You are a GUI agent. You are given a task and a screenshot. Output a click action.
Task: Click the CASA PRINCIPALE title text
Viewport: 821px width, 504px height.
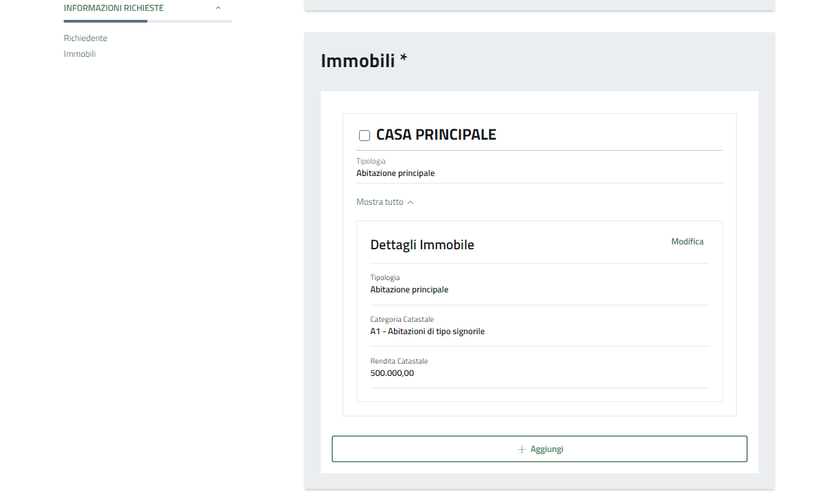click(x=436, y=135)
